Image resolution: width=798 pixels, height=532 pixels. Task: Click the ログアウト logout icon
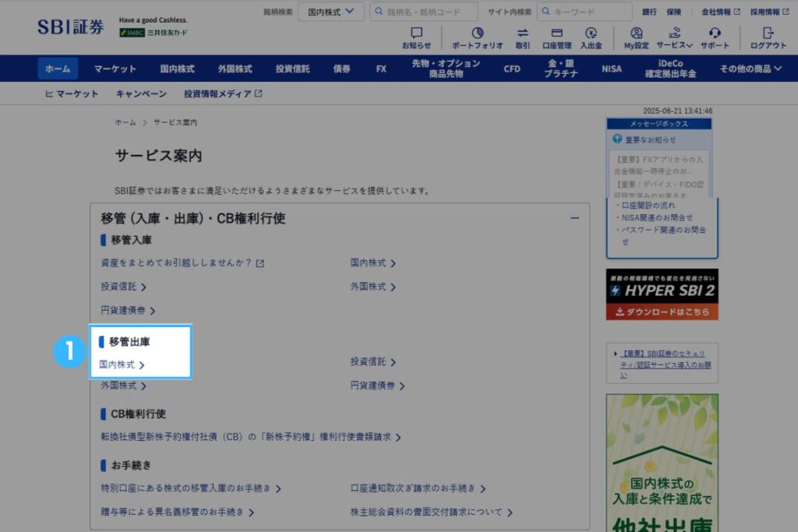(767, 34)
